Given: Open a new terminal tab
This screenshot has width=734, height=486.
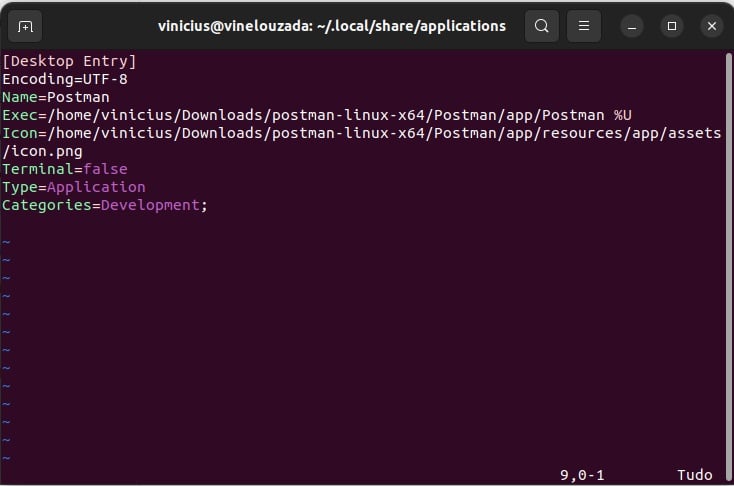Looking at the screenshot, I should pyautogui.click(x=25, y=26).
